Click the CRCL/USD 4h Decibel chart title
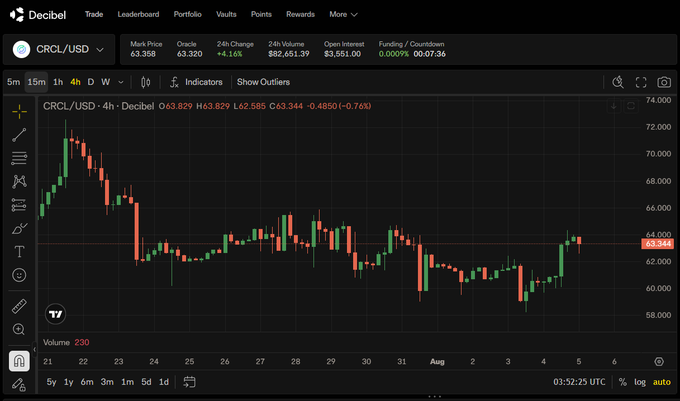The width and height of the screenshot is (680, 401). pos(98,106)
